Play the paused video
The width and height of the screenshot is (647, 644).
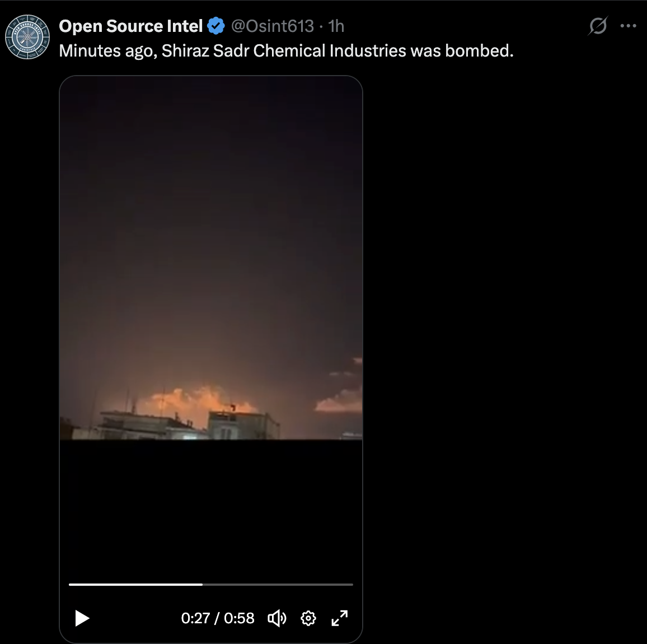pos(82,618)
